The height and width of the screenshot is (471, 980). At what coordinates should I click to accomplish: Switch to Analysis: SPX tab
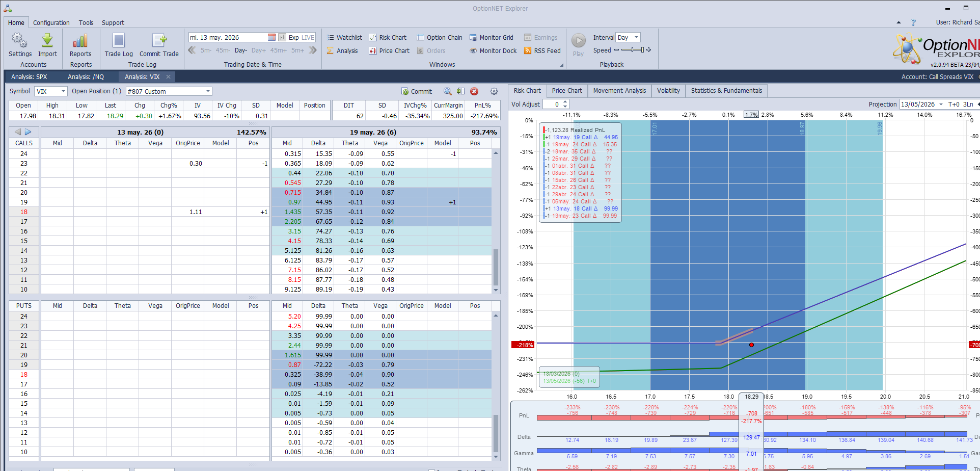[x=29, y=76]
